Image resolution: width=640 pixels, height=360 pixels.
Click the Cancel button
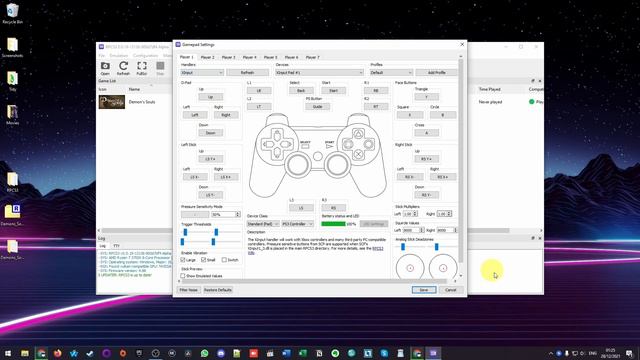tap(451, 290)
